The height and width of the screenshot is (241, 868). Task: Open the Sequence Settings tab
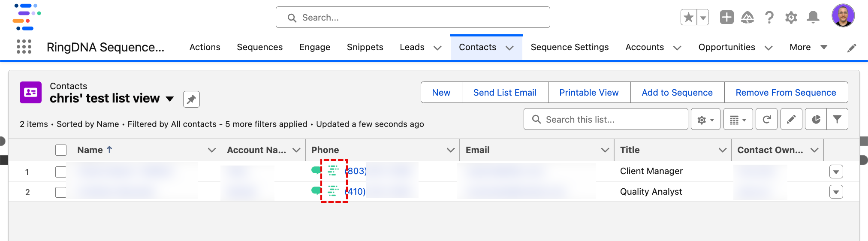point(570,47)
